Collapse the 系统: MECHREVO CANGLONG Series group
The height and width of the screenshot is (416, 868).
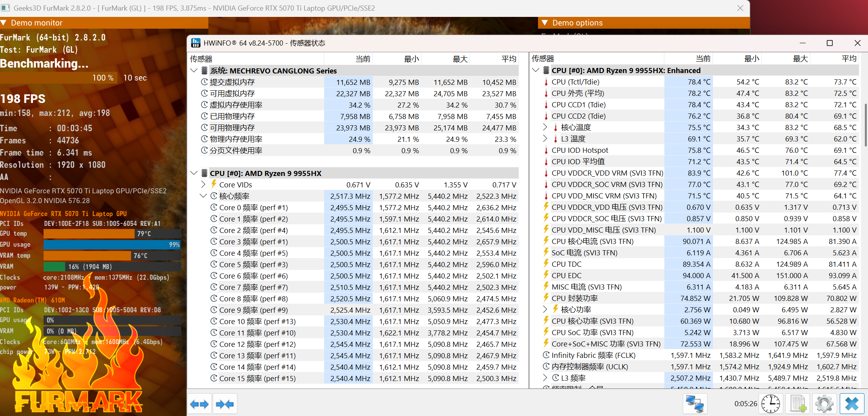coord(194,71)
